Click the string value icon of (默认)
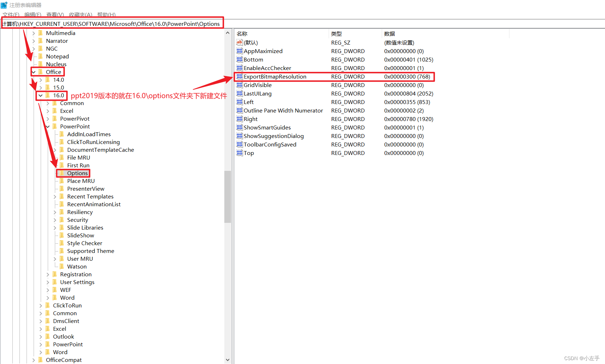Image resolution: width=605 pixels, height=364 pixels. [240, 42]
